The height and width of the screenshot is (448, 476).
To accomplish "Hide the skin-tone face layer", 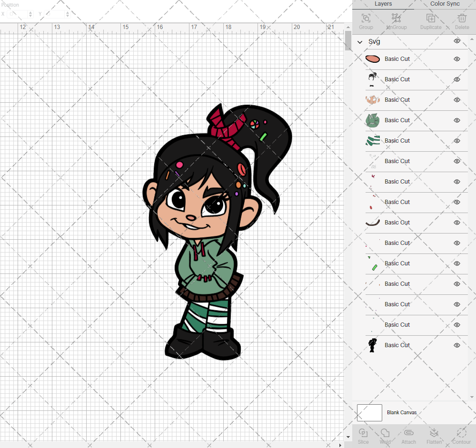I will click(457, 100).
